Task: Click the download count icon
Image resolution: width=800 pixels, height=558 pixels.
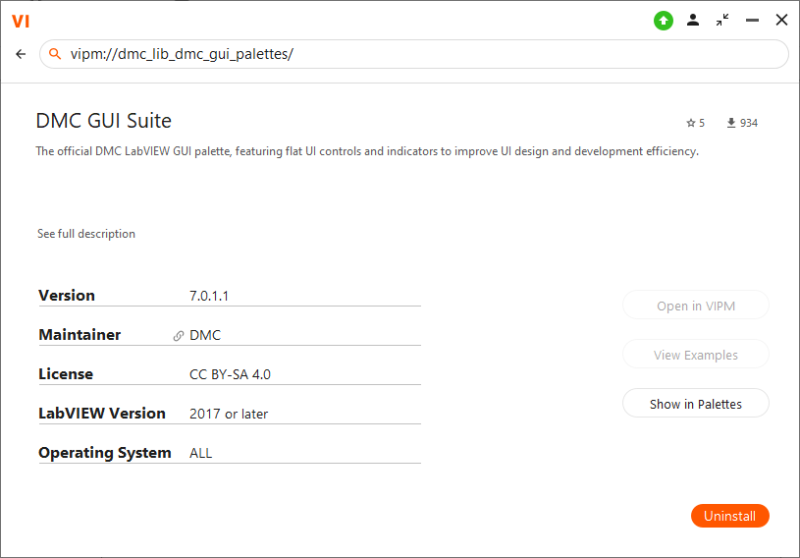Action: (731, 123)
